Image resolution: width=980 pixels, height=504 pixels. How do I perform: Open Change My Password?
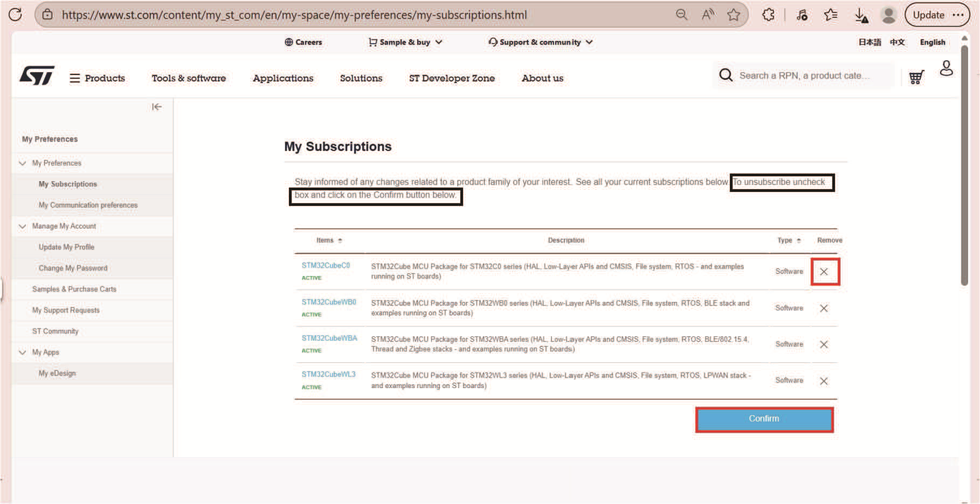point(73,268)
